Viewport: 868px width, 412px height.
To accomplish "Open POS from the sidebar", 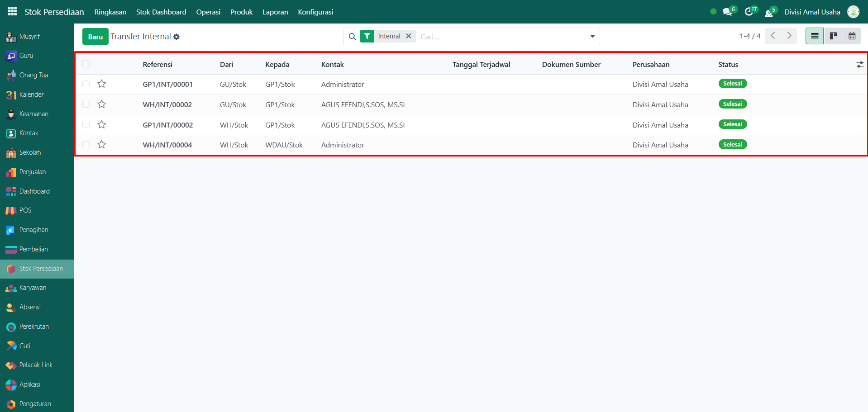I will tap(25, 210).
